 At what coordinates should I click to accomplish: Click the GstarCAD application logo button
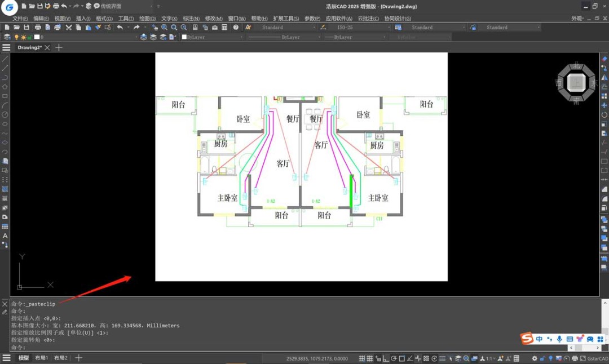coord(10,7)
